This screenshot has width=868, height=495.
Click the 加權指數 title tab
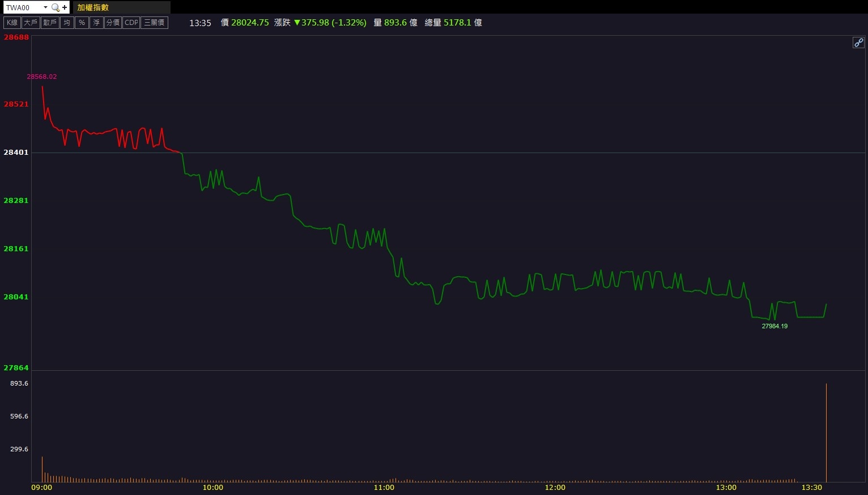(93, 7)
